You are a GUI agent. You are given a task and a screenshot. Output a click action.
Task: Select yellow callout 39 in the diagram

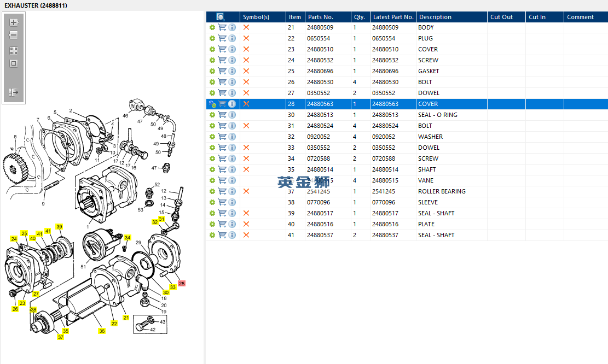coord(59,226)
